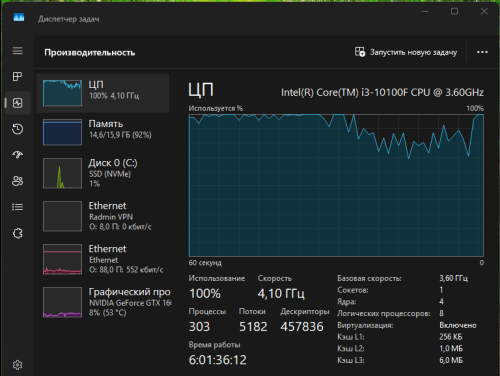
Task: Minimize the Task Manager window
Action: (425, 11)
